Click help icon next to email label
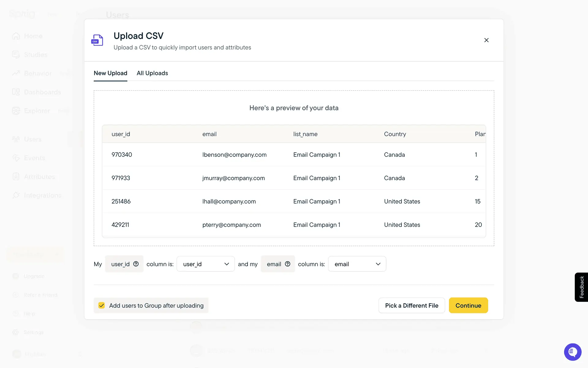 tap(288, 264)
